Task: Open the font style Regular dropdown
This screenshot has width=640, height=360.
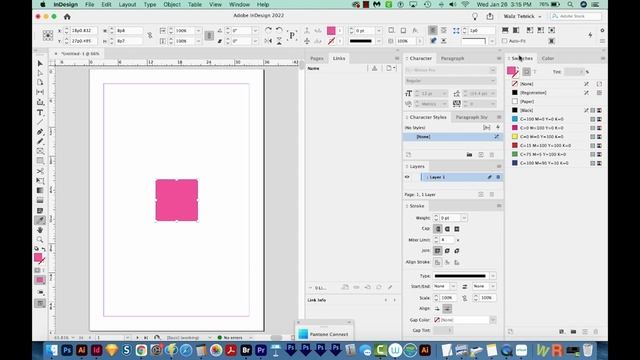Action: [x=493, y=81]
